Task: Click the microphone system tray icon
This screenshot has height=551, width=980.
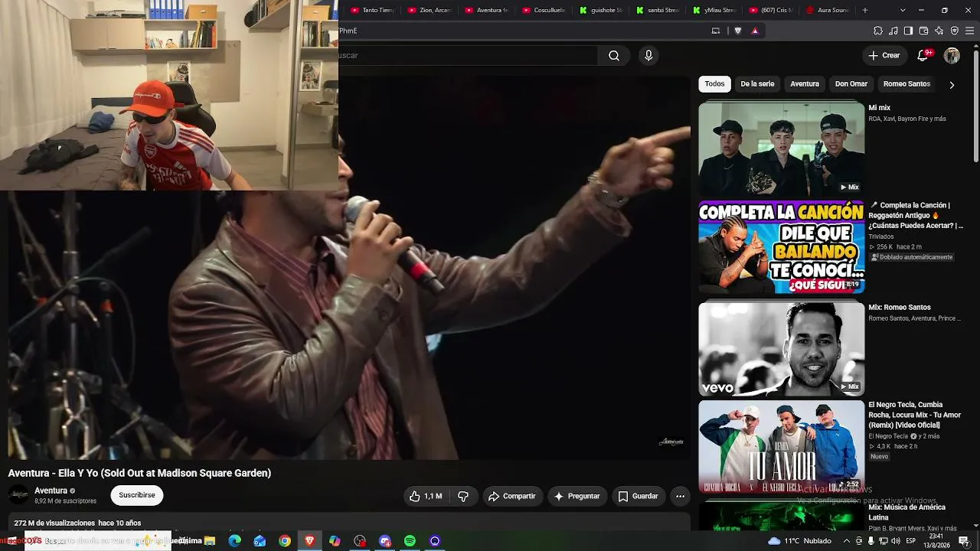Action: [871, 541]
